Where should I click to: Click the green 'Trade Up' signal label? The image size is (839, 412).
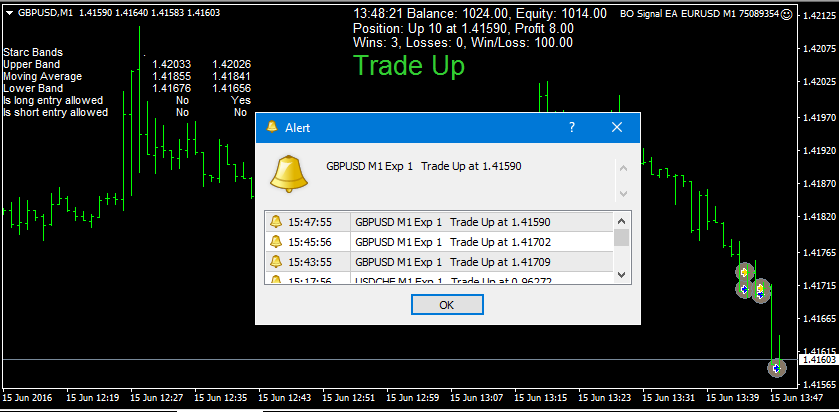409,66
